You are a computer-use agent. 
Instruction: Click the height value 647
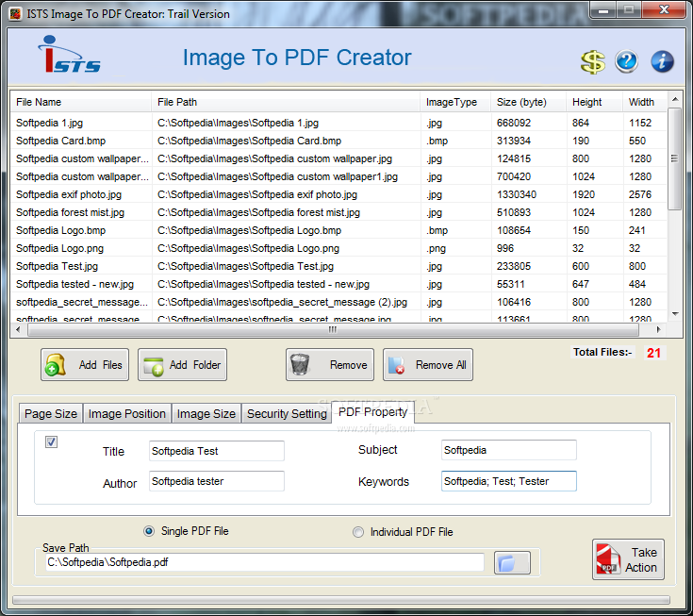(x=580, y=284)
